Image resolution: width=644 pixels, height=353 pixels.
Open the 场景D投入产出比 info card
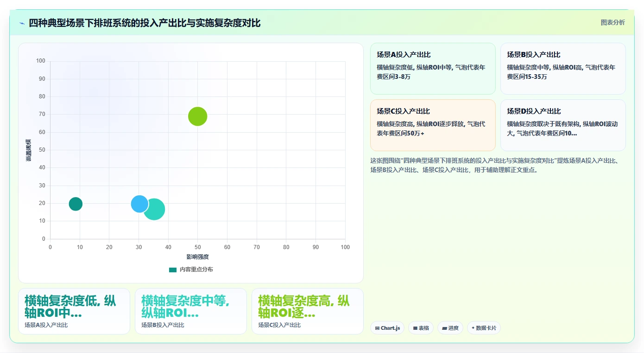[x=563, y=125]
